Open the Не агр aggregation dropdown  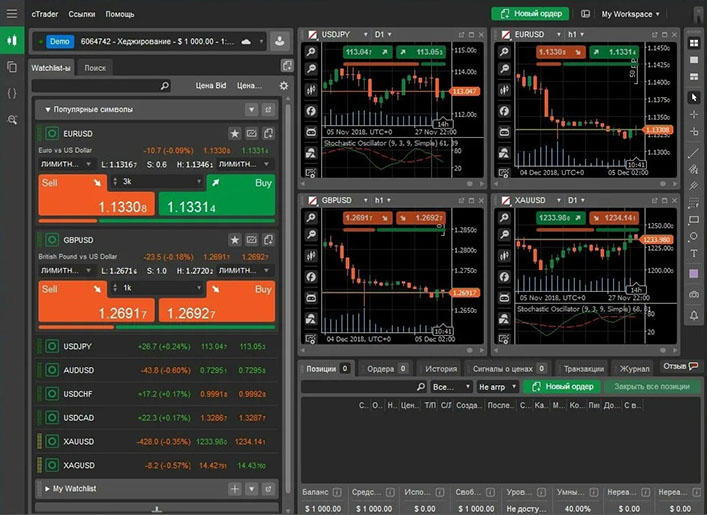(497, 387)
